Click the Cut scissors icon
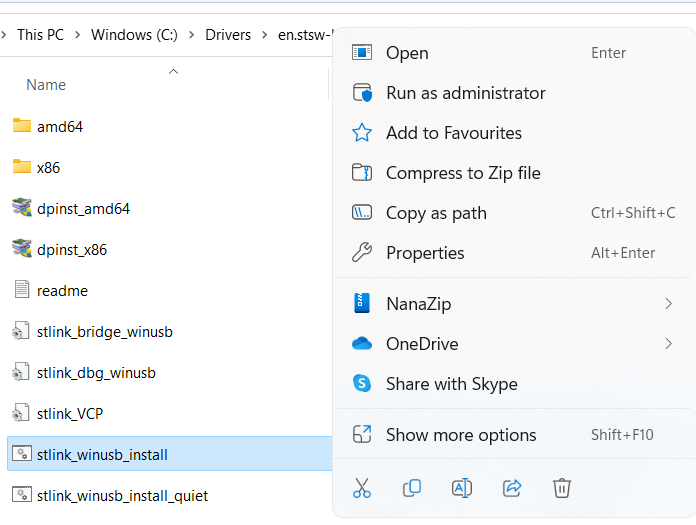This screenshot has height=525, width=696. [x=362, y=488]
